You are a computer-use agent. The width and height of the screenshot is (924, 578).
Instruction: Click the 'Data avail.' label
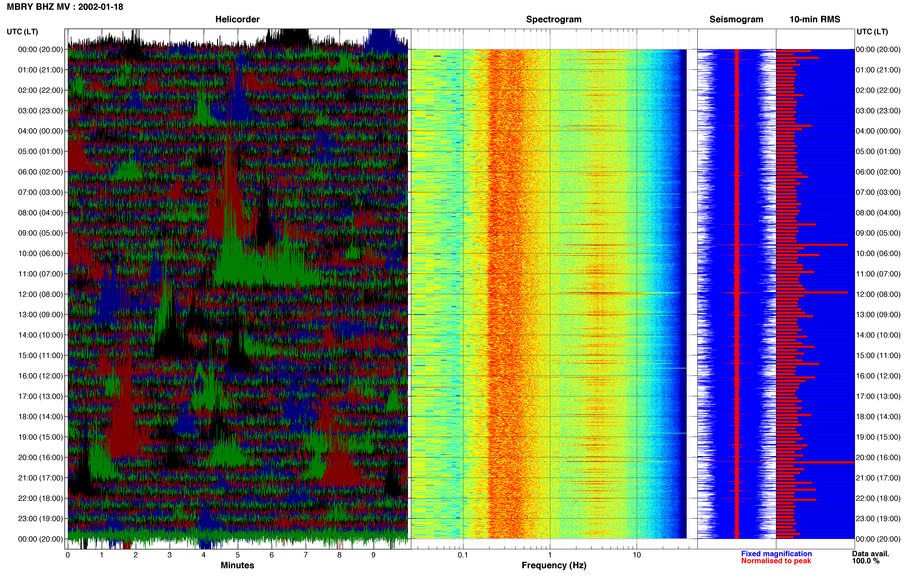click(x=870, y=554)
